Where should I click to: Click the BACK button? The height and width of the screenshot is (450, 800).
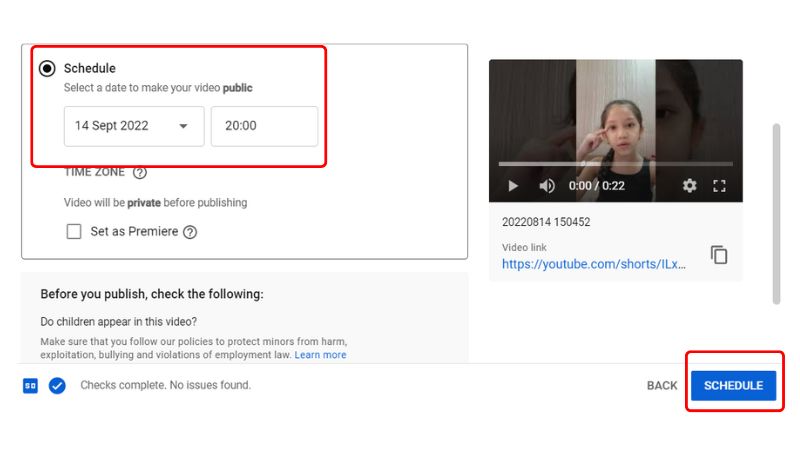[662, 386]
